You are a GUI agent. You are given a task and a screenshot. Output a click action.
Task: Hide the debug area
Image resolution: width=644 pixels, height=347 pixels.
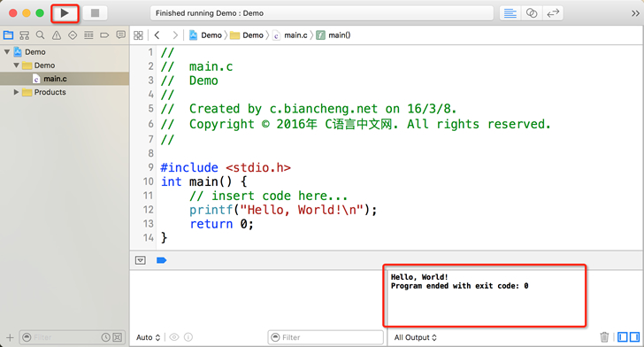click(141, 260)
